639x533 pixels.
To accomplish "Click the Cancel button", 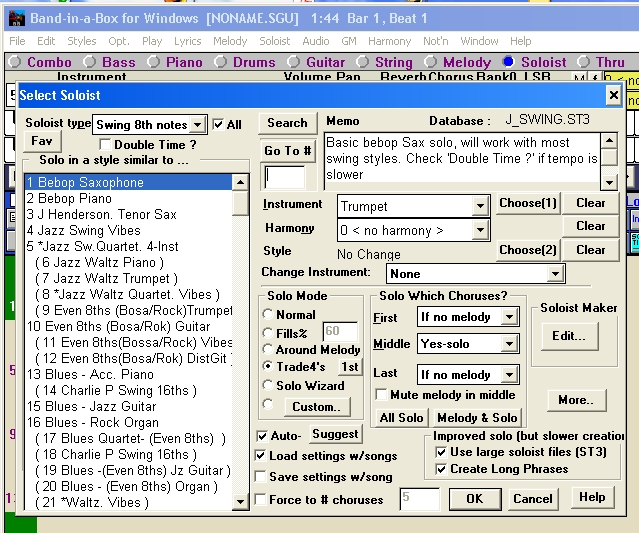I will tap(533, 499).
